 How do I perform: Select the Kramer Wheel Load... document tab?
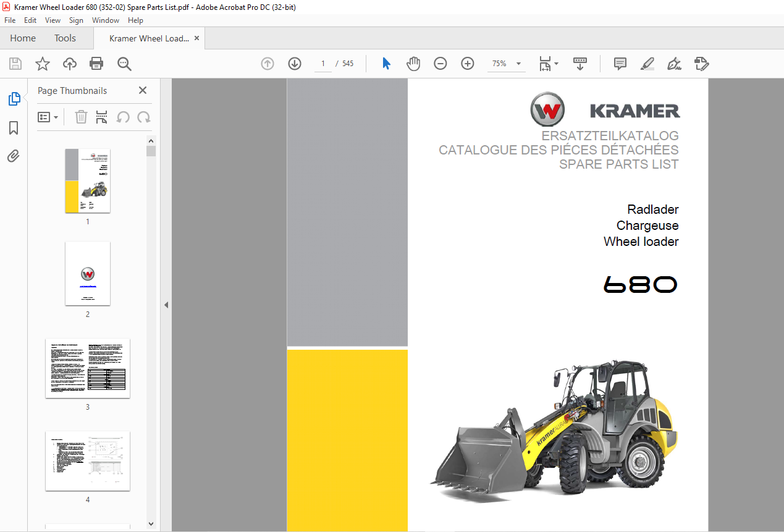pyautogui.click(x=149, y=38)
